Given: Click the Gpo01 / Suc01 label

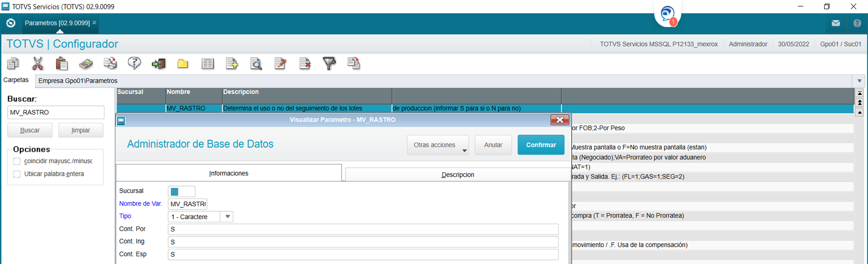Looking at the screenshot, I should (x=840, y=44).
